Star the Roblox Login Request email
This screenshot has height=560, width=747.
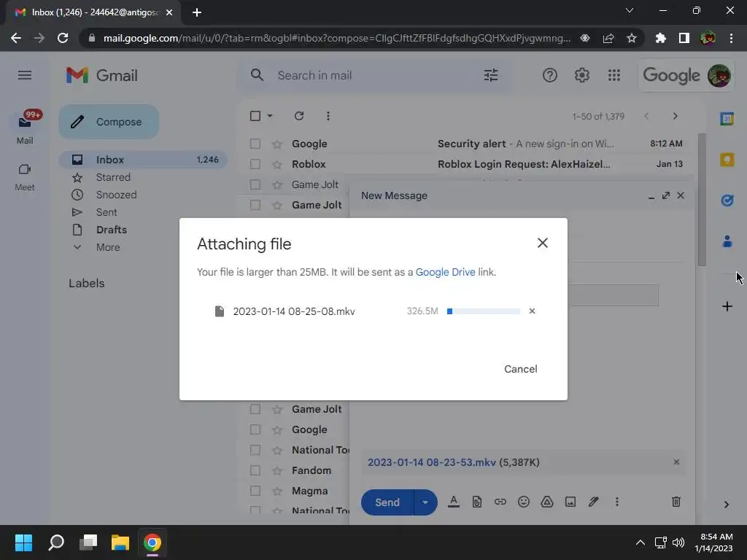point(276,164)
